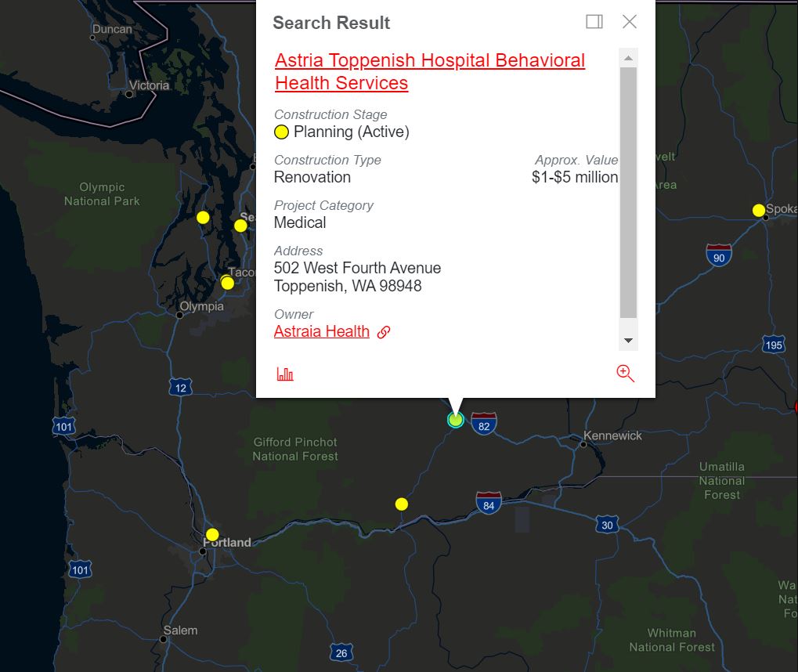798x672 pixels.
Task: Click the Kennewick city label
Action: pyautogui.click(x=612, y=435)
